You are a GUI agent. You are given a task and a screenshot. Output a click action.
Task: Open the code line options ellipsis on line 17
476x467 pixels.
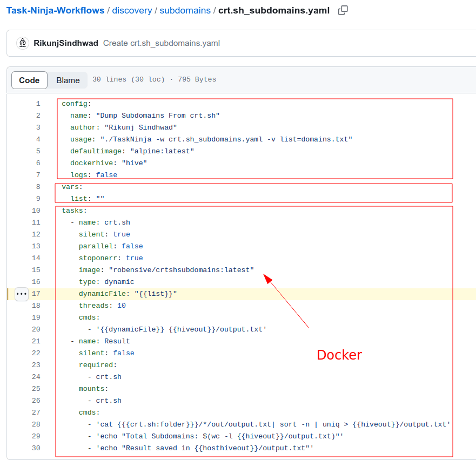21,294
